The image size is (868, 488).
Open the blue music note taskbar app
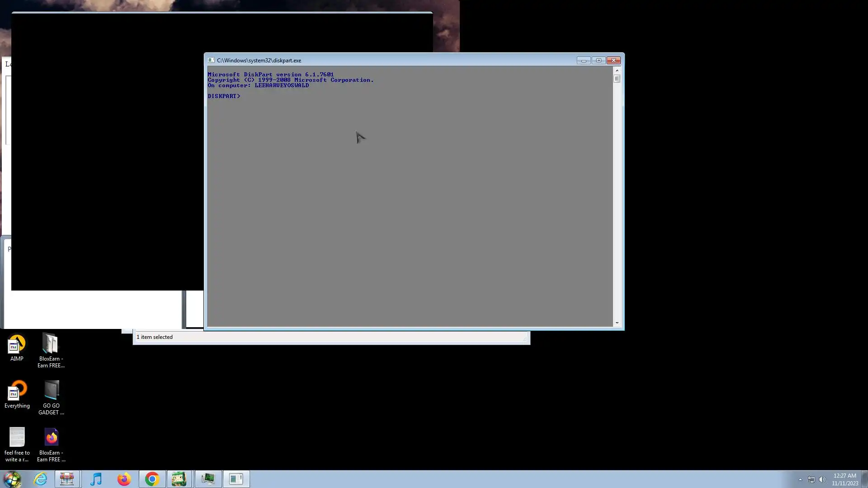tap(96, 479)
